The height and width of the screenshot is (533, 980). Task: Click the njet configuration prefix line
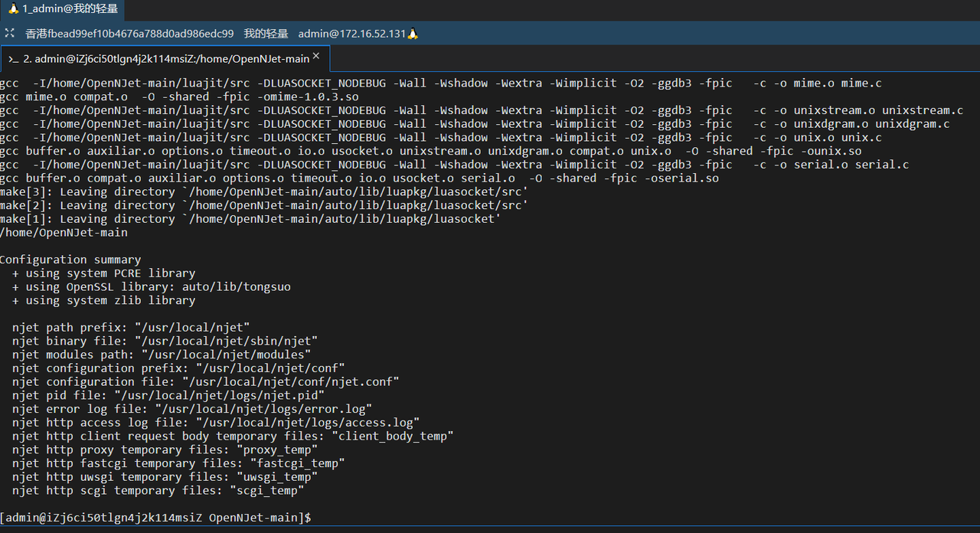(x=178, y=368)
